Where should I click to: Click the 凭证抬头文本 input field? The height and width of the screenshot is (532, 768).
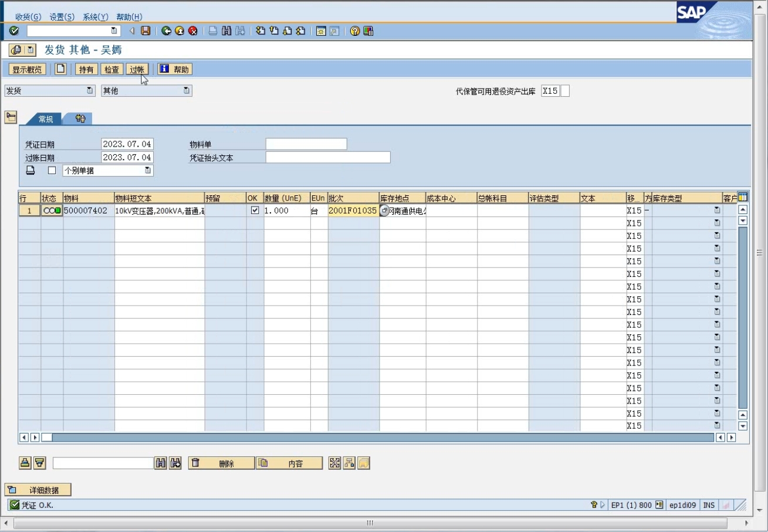click(327, 157)
